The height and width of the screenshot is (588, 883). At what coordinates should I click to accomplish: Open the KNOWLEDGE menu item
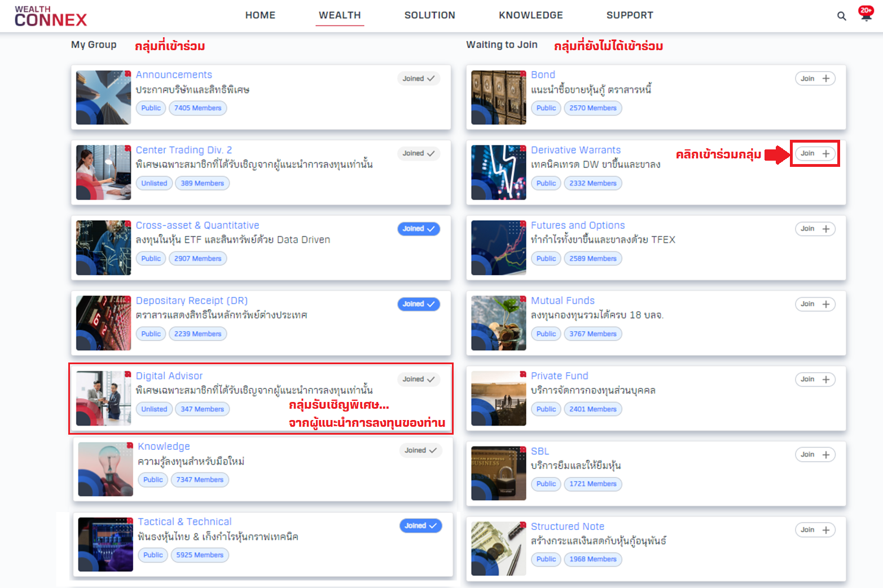point(530,15)
